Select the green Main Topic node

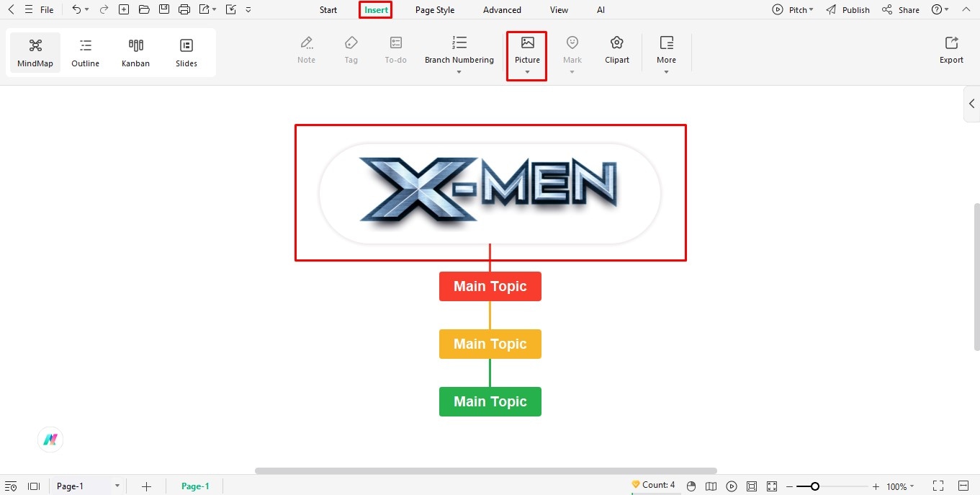[490, 401]
